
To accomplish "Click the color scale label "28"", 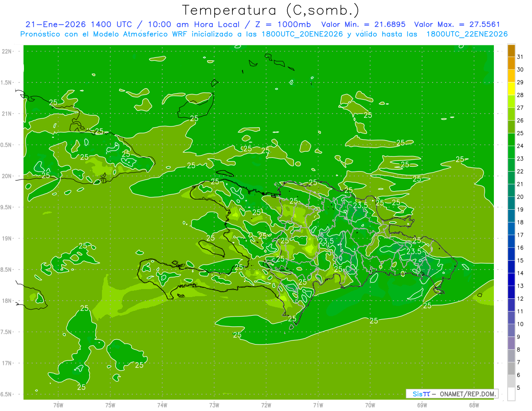I will coord(520,95).
